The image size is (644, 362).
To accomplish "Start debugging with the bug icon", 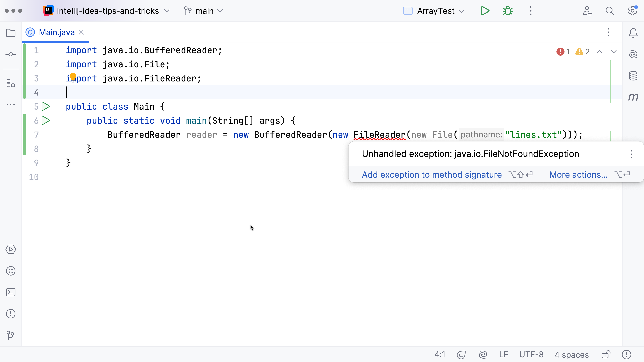I will pos(508,11).
